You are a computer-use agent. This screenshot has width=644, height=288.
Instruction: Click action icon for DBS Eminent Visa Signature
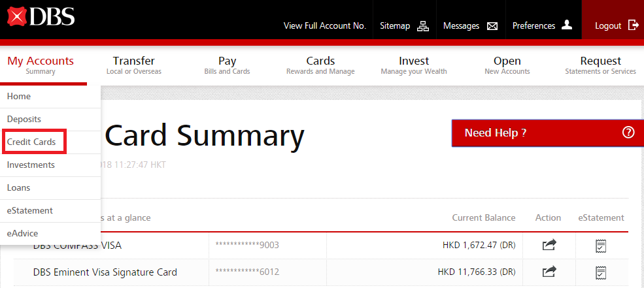pos(549,272)
